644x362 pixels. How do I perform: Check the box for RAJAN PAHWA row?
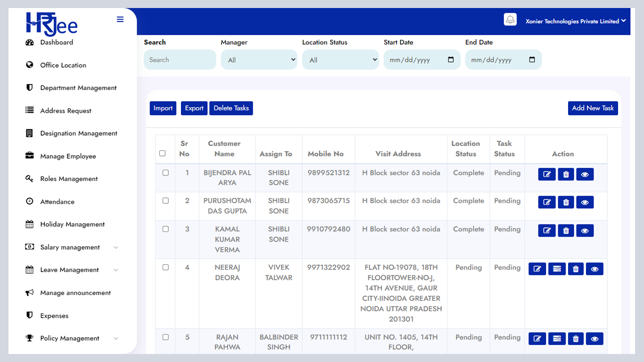[x=165, y=337]
